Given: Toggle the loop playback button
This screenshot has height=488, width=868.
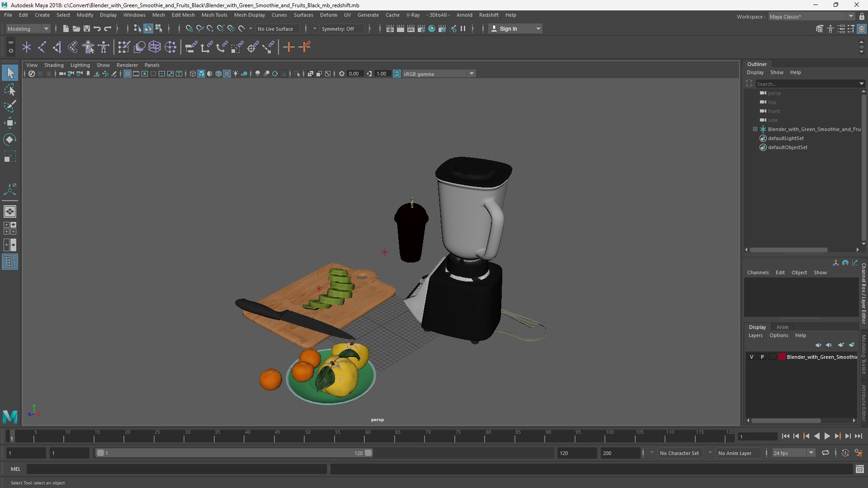Looking at the screenshot, I should click(x=825, y=453).
